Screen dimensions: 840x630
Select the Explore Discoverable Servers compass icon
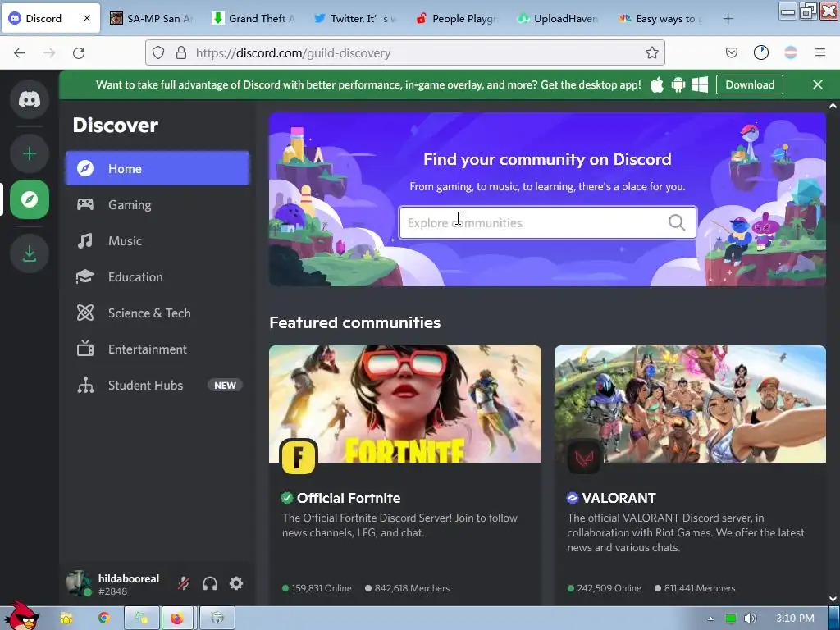pos(30,199)
